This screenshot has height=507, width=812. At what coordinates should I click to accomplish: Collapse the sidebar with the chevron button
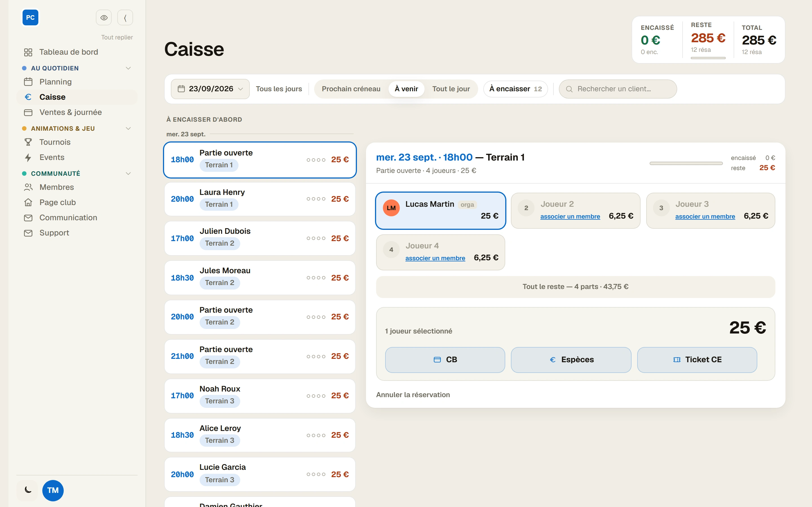pos(125,17)
